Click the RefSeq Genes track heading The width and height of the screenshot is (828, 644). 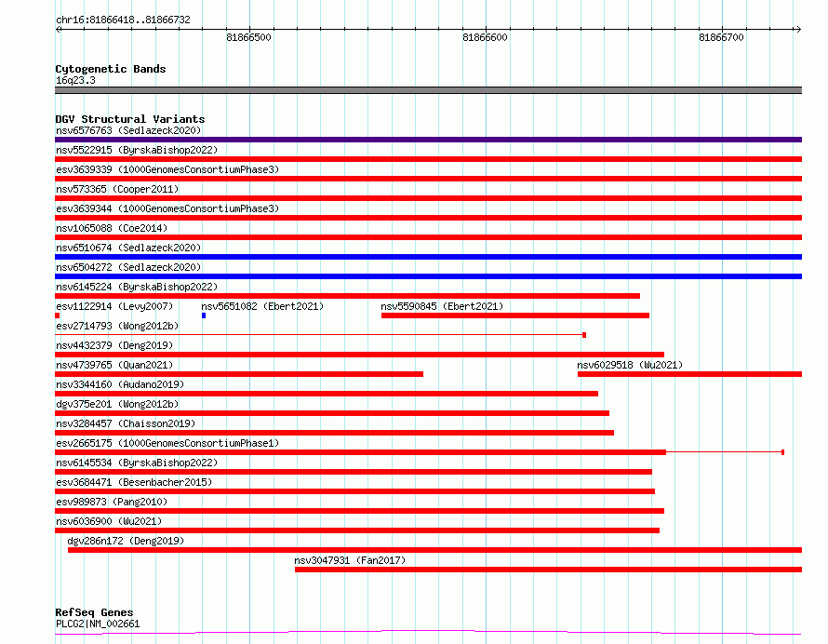[x=94, y=612]
